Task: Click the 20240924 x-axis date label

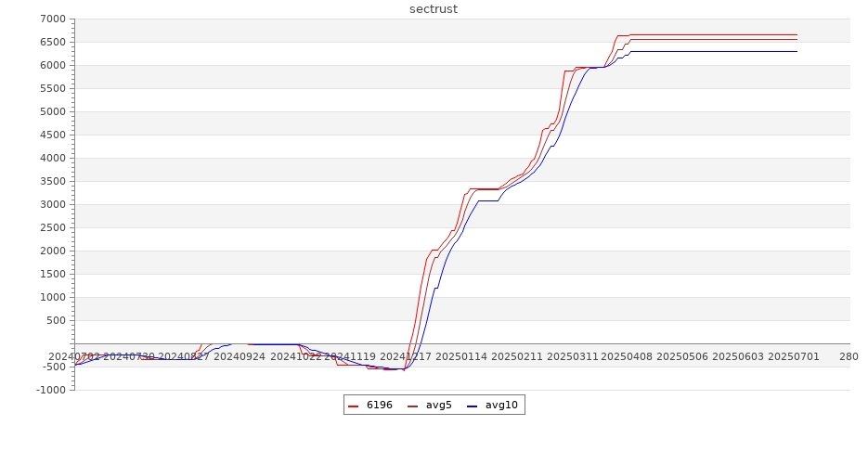Action: (x=240, y=356)
